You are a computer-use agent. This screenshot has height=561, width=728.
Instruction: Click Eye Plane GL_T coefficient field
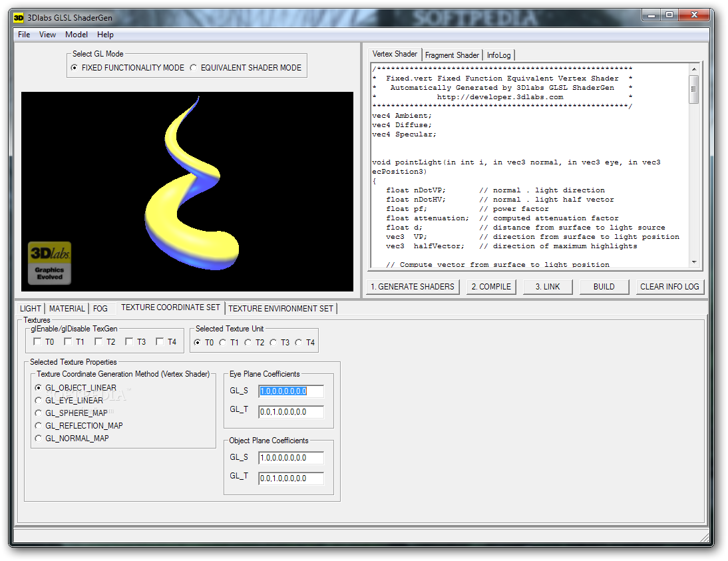click(291, 412)
